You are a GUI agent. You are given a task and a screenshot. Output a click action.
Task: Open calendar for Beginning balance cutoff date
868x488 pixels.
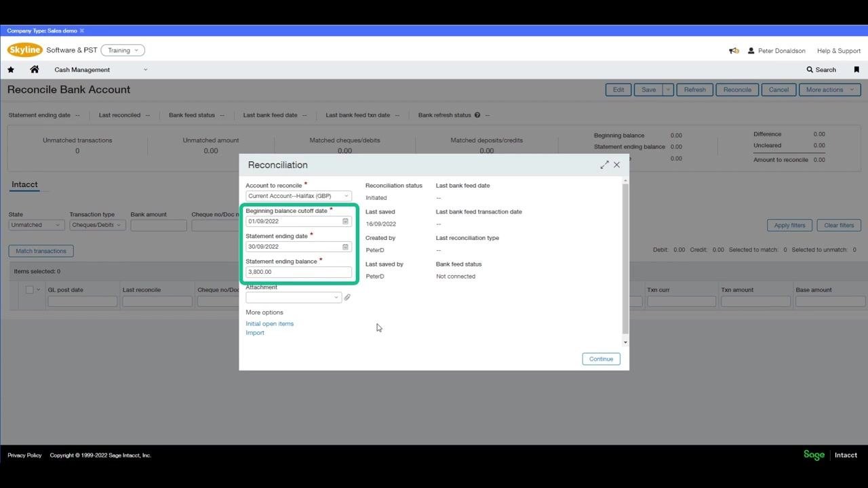[345, 222]
